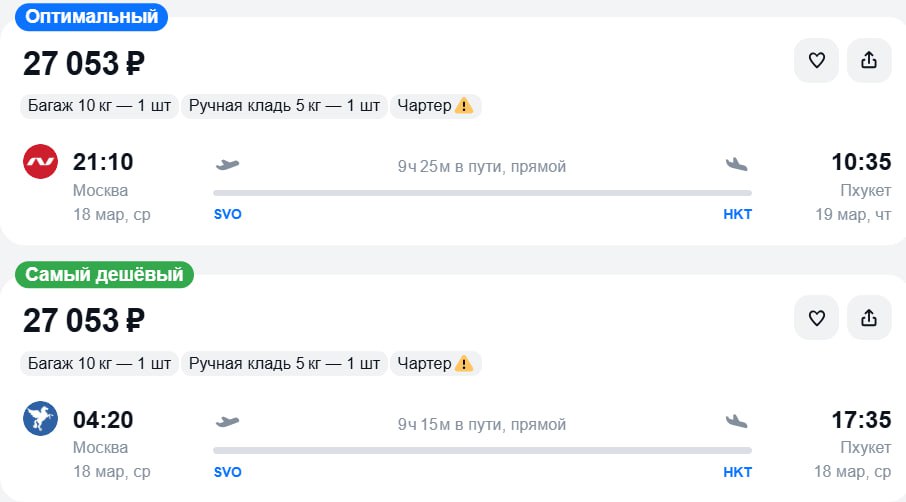
Task: Click the blue pegasus airline logo
Action: [x=41, y=419]
